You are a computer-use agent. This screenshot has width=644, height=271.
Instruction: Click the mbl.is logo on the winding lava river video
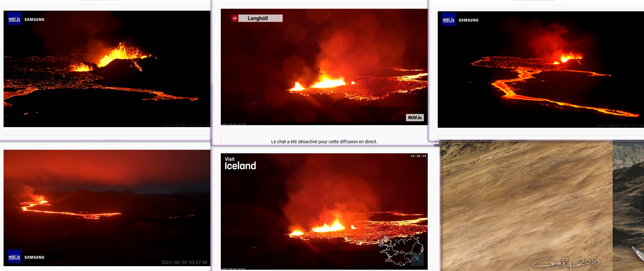tap(449, 19)
